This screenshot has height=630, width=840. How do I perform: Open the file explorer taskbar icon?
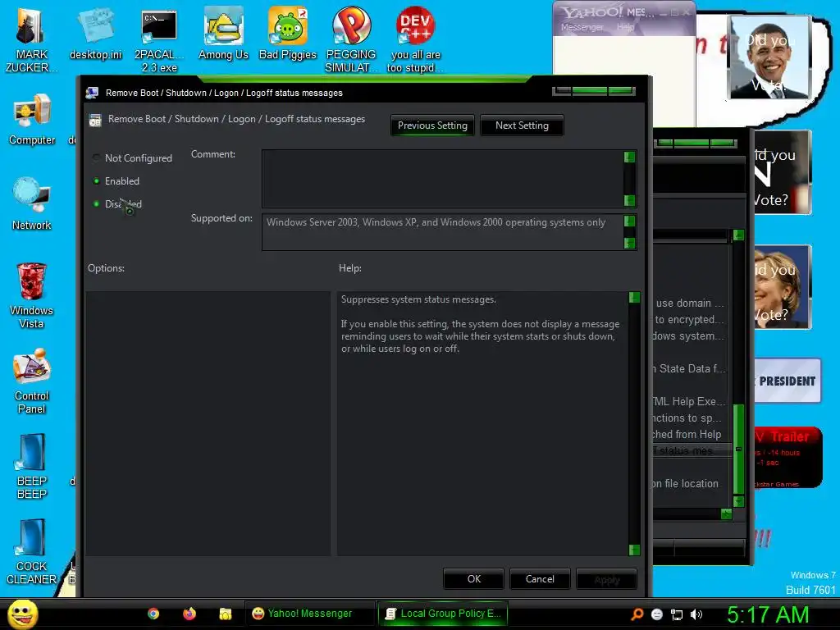click(225, 614)
